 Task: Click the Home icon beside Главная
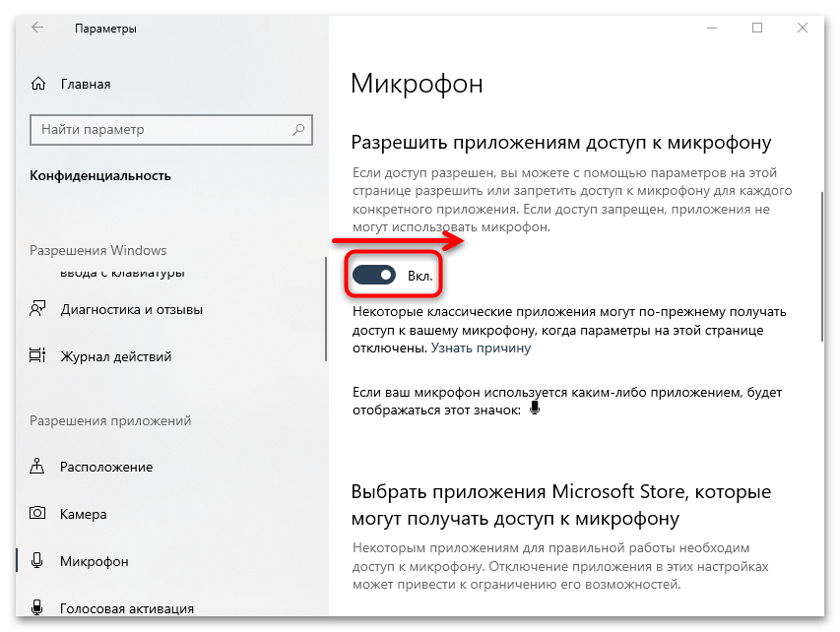click(38, 84)
